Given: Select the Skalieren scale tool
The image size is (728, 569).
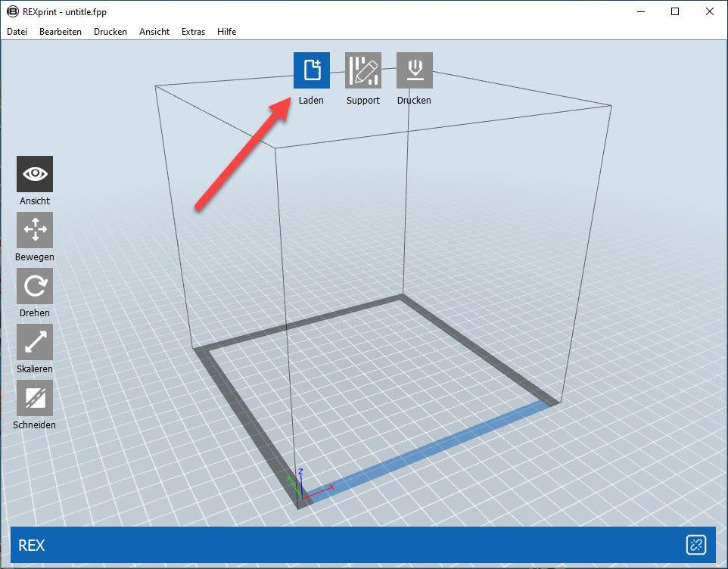Looking at the screenshot, I should (35, 342).
